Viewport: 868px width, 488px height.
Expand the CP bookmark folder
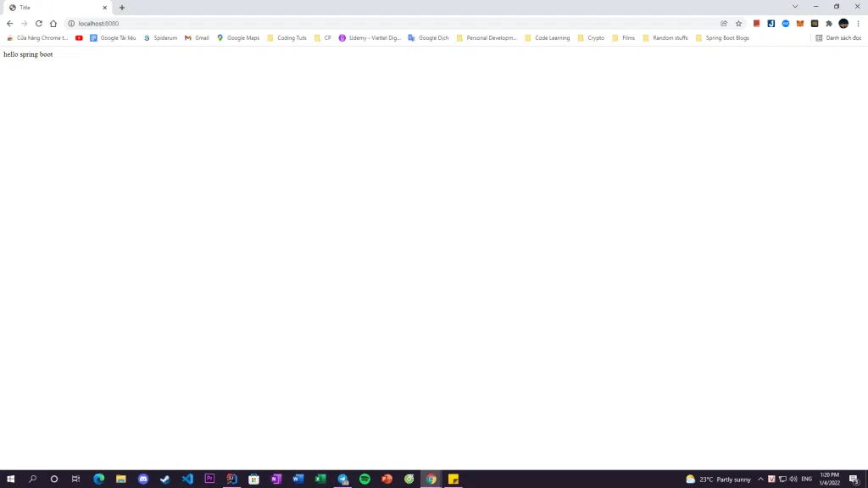pos(323,37)
